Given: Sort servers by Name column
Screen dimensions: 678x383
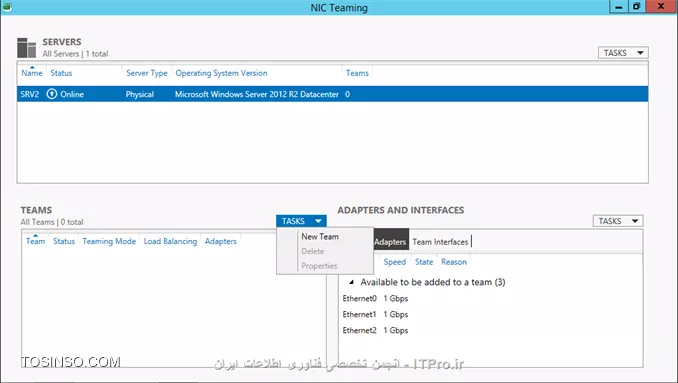Looking at the screenshot, I should (x=32, y=73).
